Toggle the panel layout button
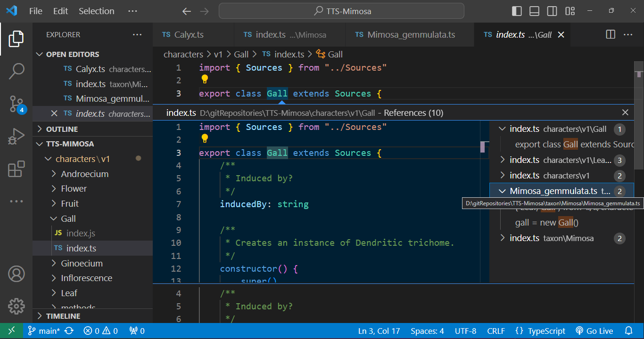 pos(534,11)
